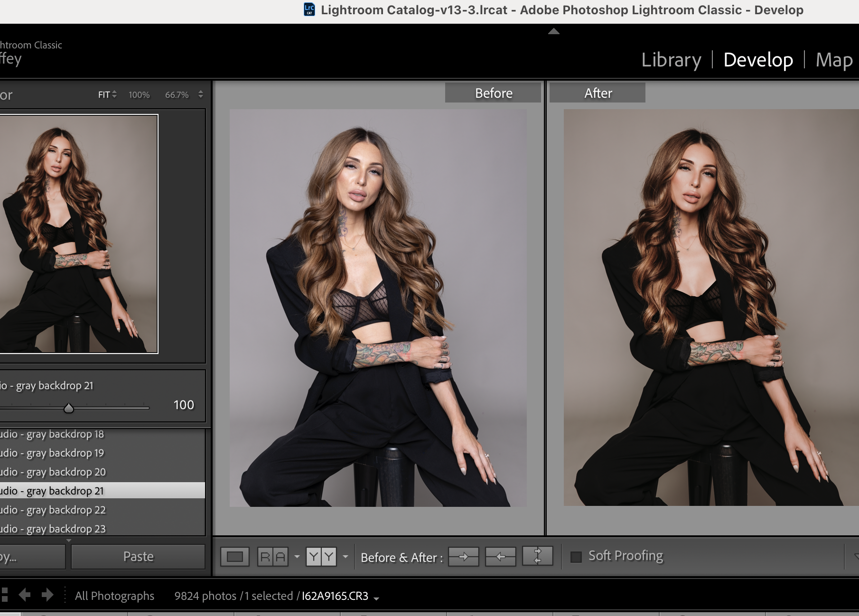Viewport: 859px width, 616px height.
Task: Expand filename I62A9165.CR3 dropdown
Action: click(x=376, y=598)
